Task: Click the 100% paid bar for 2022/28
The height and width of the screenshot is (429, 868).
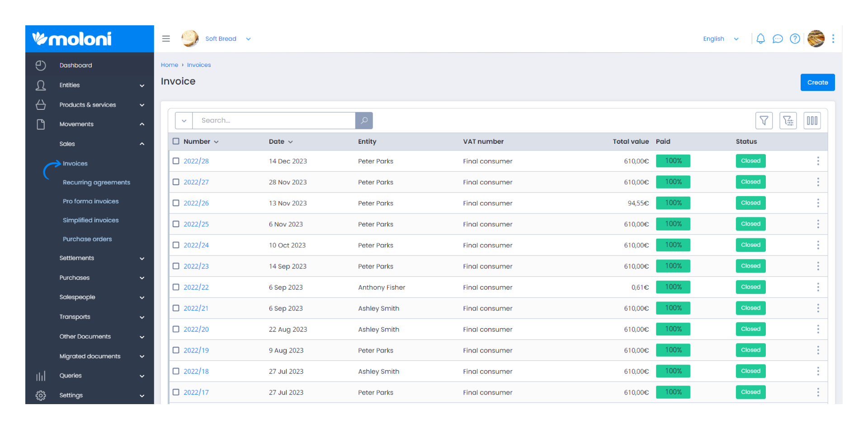Action: pos(673,161)
